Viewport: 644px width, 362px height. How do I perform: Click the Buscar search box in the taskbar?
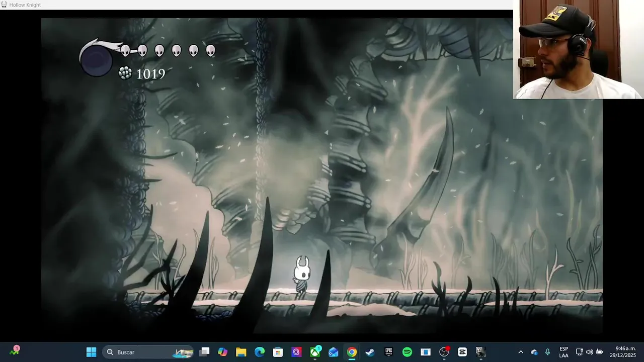pyautogui.click(x=149, y=352)
